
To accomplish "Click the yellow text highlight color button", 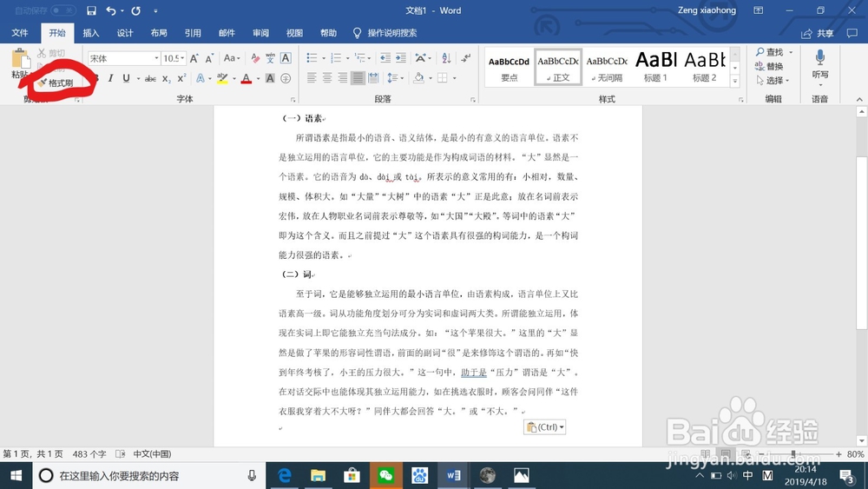I will (222, 79).
